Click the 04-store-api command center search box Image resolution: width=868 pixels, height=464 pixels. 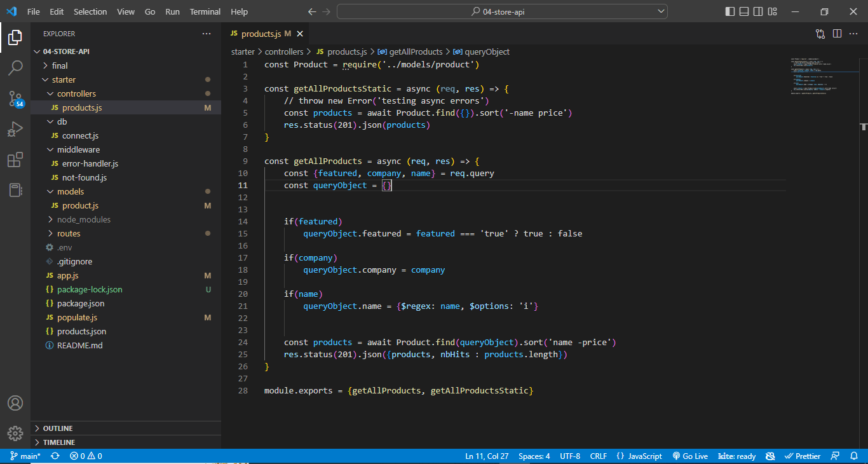(502, 11)
